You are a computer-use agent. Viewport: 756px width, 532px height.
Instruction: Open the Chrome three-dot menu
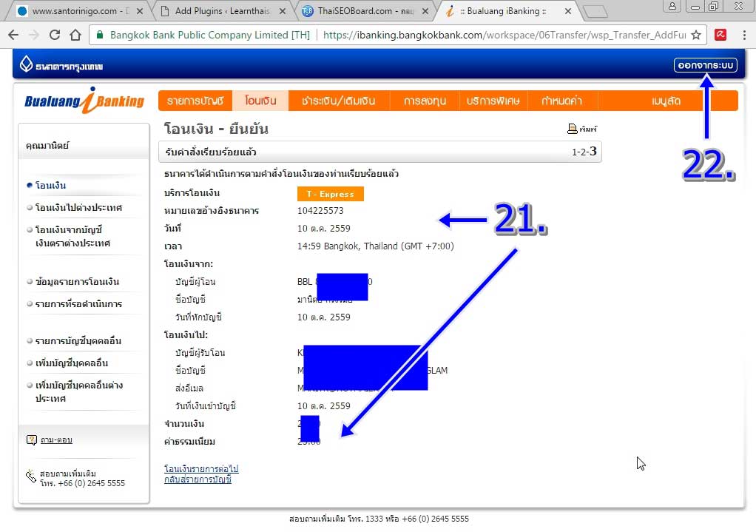coord(744,35)
